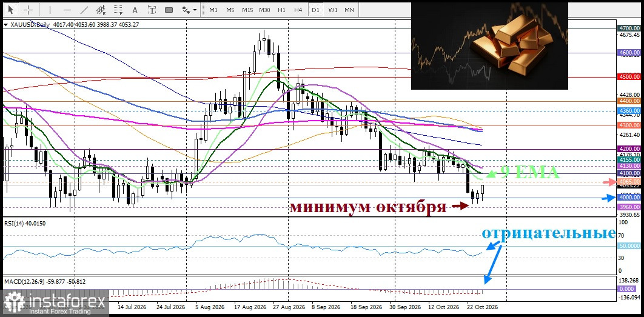The image size is (644, 317).
Task: Switch to M1 timeframe
Action: 213,10
